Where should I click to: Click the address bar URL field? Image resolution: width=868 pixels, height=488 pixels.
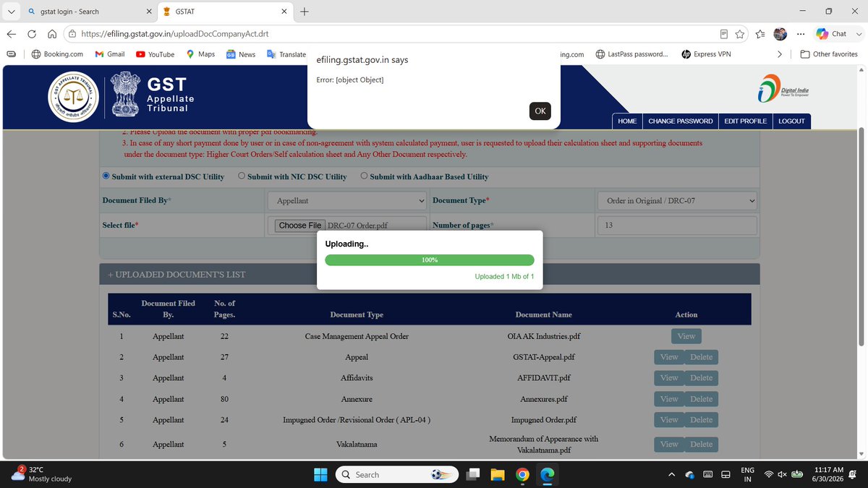[x=391, y=33]
